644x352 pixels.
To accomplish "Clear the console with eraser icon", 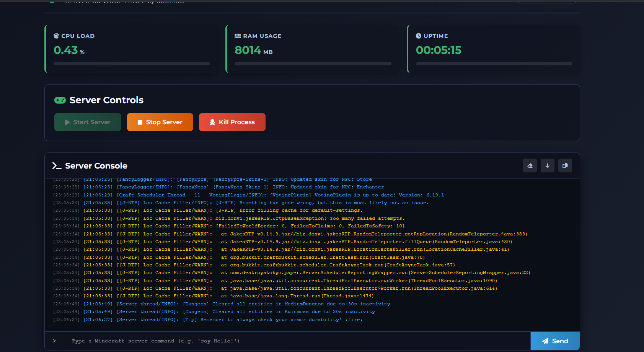I will 530,165.
